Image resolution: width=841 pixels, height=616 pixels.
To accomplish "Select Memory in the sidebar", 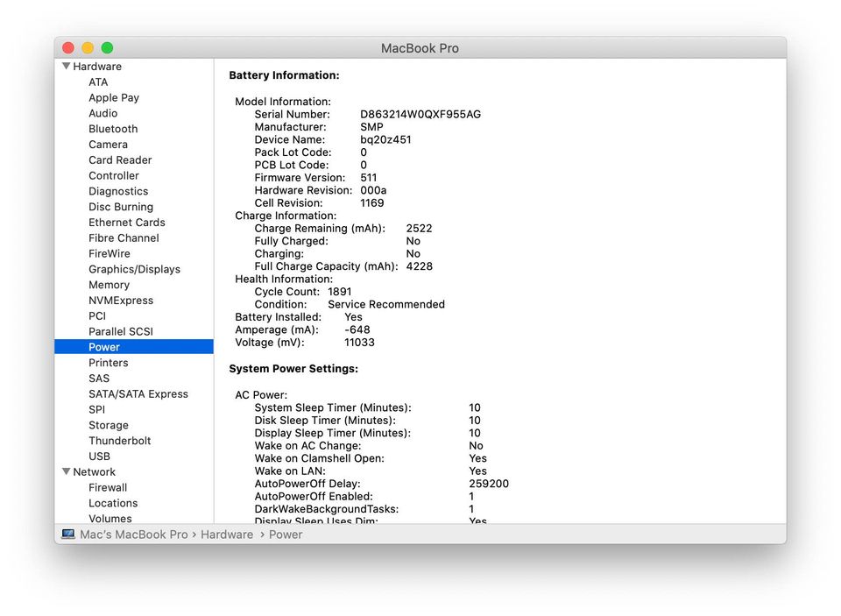I will coord(109,285).
